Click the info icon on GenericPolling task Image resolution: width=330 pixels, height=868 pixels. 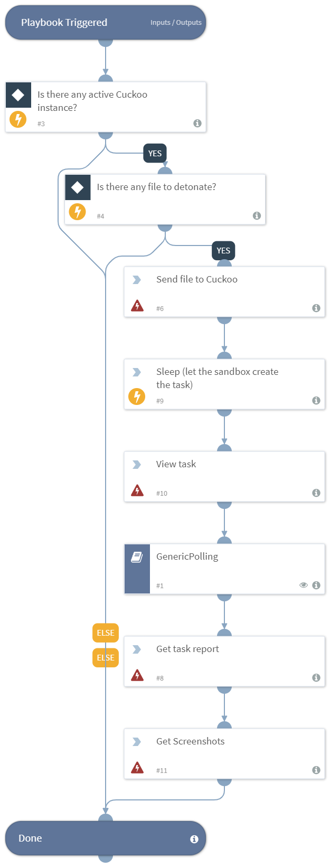(x=316, y=585)
